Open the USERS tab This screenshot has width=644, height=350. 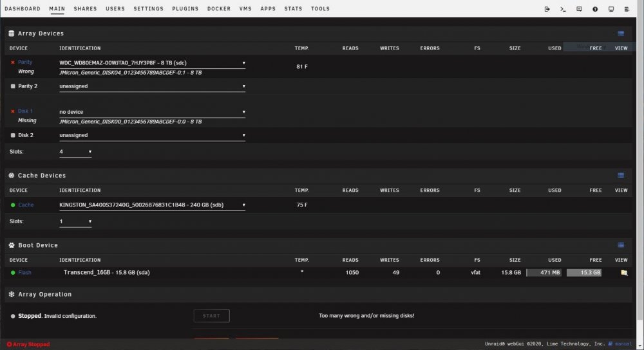[x=115, y=8]
